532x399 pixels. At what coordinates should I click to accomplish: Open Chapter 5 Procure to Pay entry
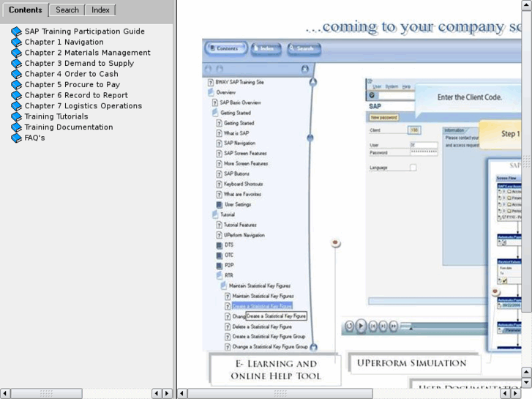72,84
